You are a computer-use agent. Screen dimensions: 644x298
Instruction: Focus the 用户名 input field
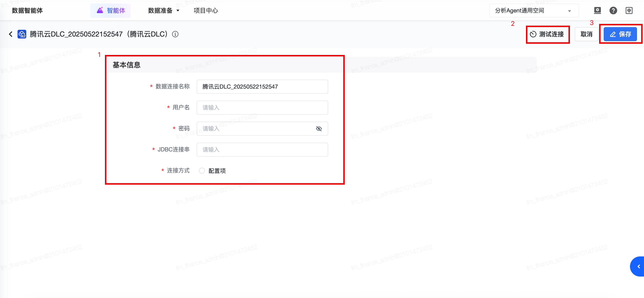pyautogui.click(x=262, y=108)
